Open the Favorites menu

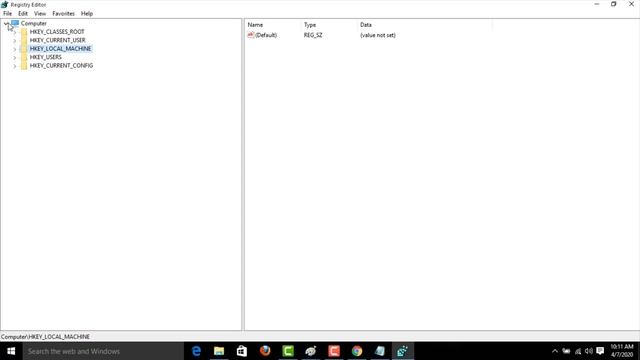click(63, 13)
